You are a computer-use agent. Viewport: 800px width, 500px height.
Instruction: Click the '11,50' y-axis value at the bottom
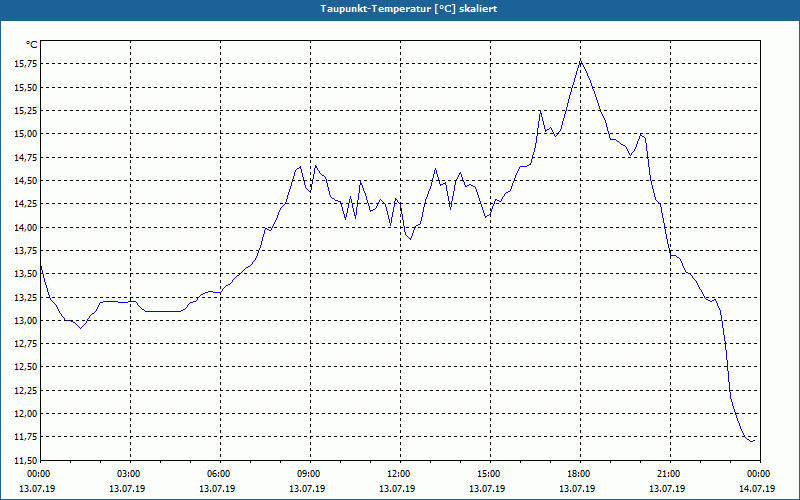(26, 460)
